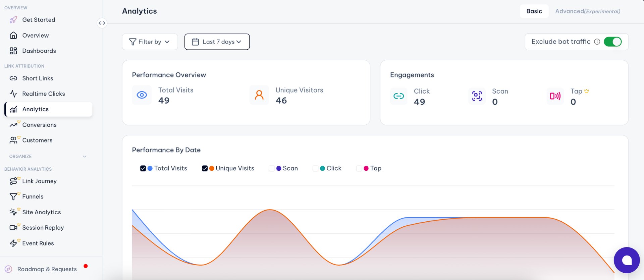
Task: Click the red notification dot on Roadmap
Action: click(x=86, y=266)
